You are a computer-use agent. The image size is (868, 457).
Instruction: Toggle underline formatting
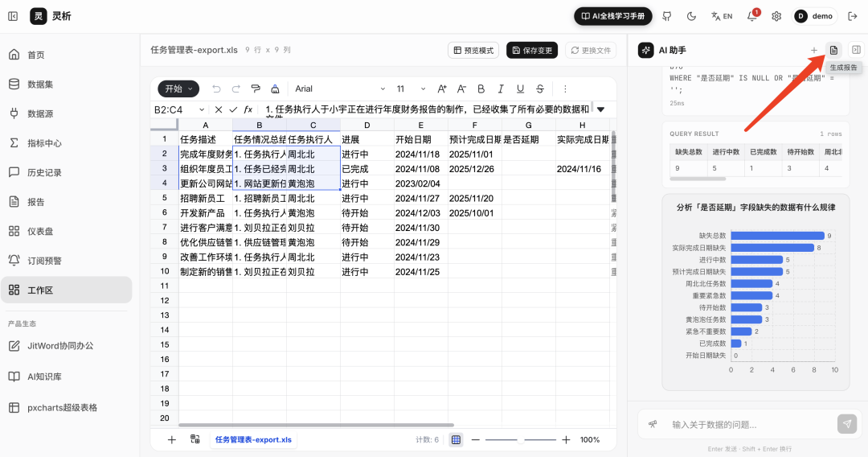pos(520,89)
